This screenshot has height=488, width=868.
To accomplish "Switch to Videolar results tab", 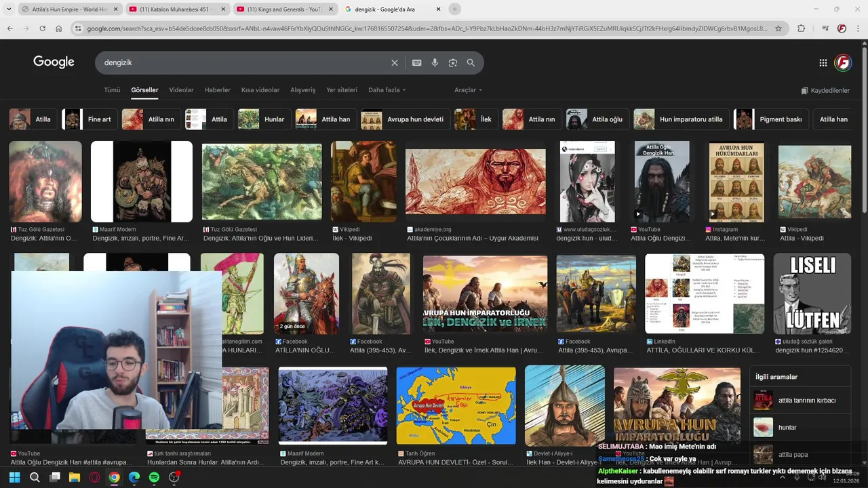I will click(x=181, y=90).
